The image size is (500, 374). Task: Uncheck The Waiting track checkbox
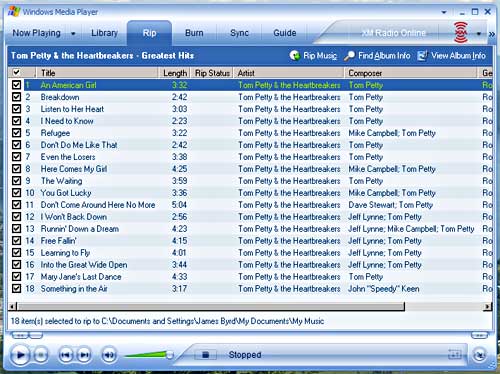point(16,181)
